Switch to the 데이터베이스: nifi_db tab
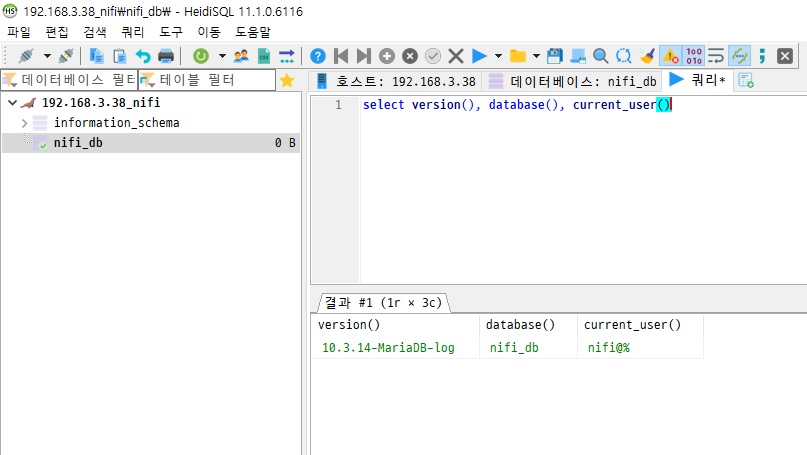The image size is (807, 455). pos(572,81)
